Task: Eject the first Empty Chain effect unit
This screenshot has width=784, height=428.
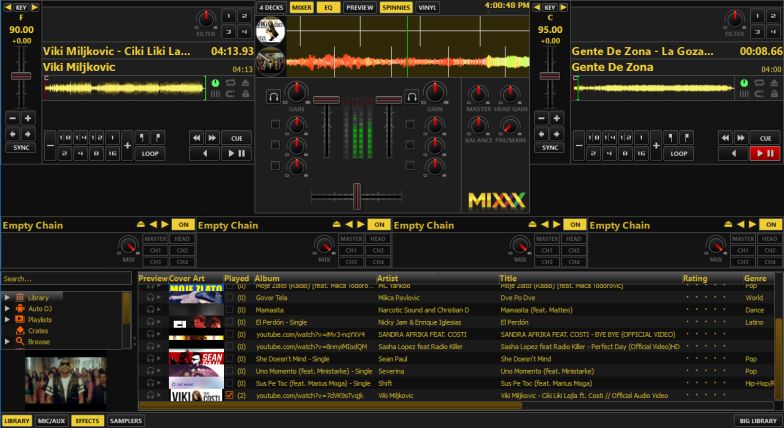Action: pyautogui.click(x=141, y=224)
